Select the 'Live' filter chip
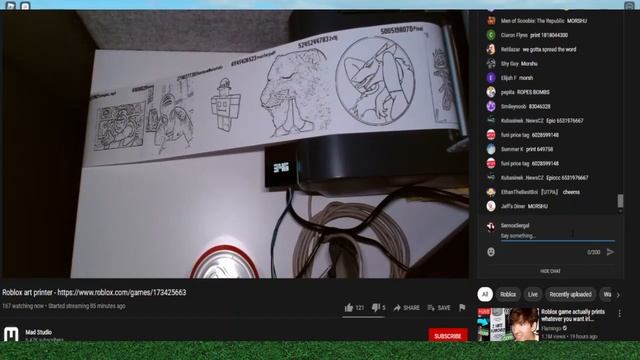640x360 pixels. click(533, 294)
